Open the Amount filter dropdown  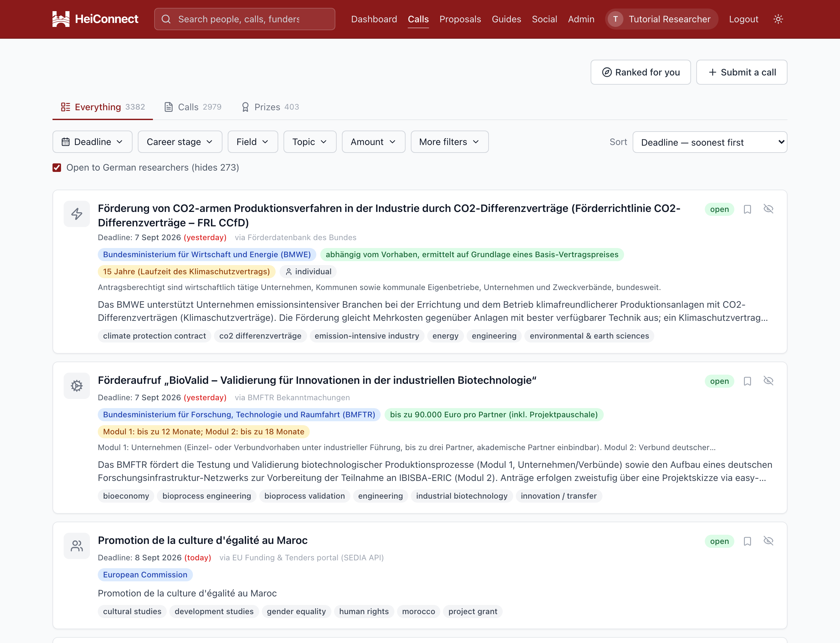coord(373,142)
